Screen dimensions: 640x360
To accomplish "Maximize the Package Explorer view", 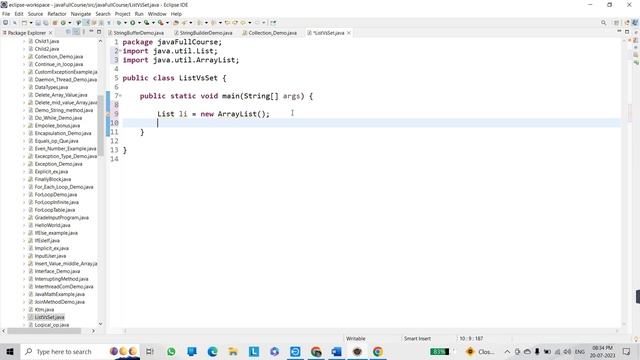I will coord(99,32).
